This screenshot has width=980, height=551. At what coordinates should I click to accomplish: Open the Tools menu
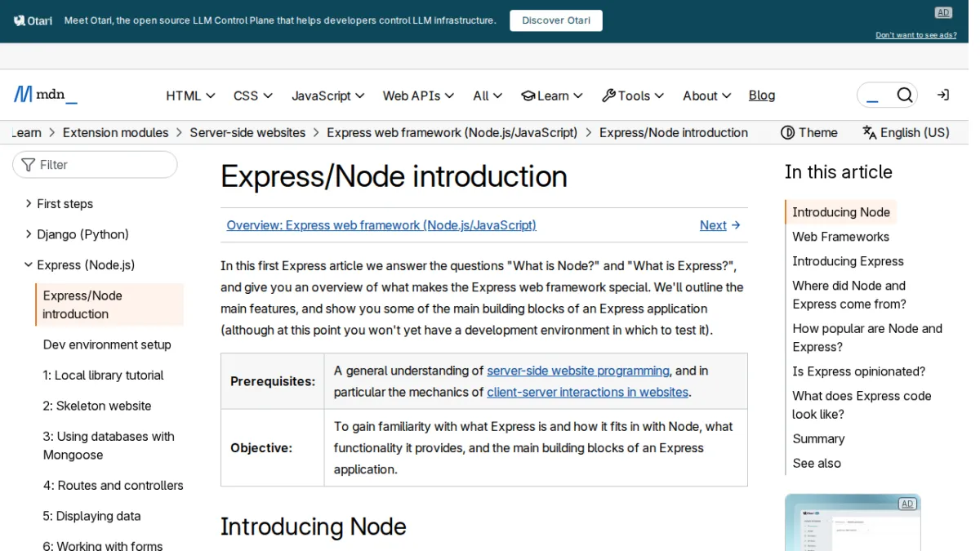pyautogui.click(x=633, y=96)
